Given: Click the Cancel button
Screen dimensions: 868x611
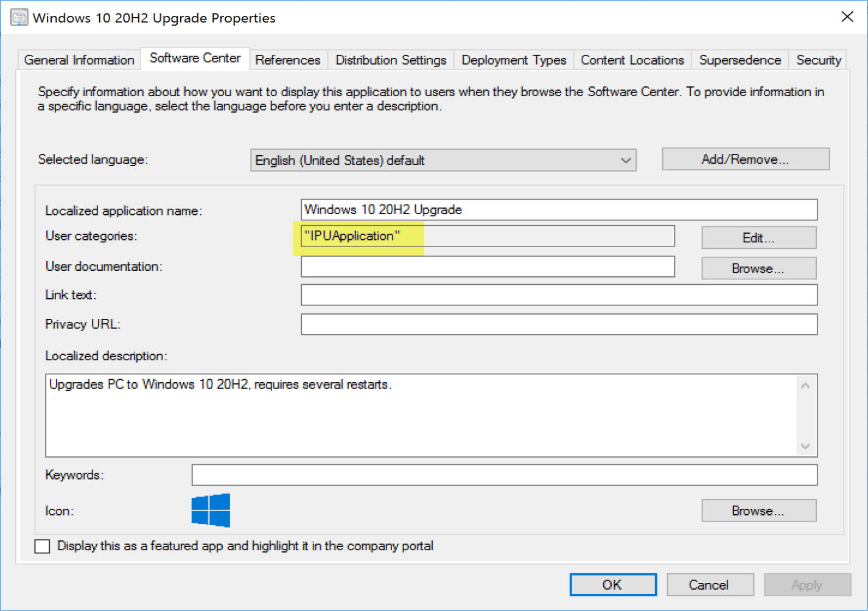Looking at the screenshot, I should pos(709,585).
